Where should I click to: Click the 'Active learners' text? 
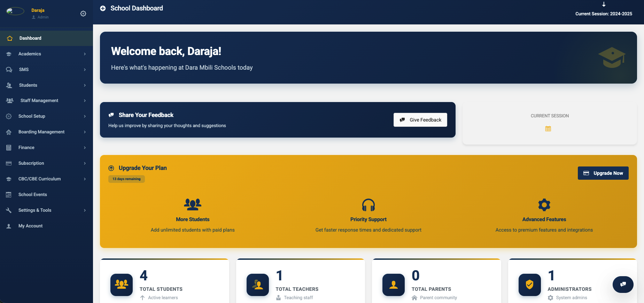pyautogui.click(x=163, y=298)
